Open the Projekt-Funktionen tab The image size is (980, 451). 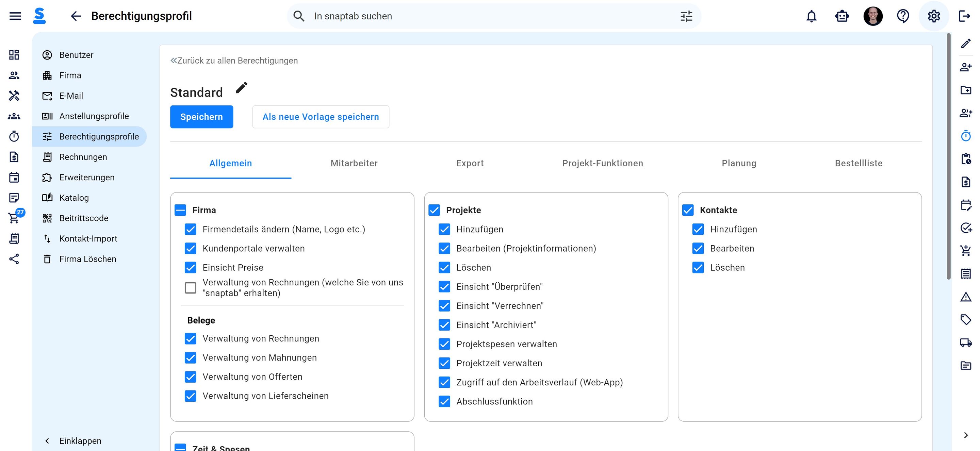coord(603,163)
